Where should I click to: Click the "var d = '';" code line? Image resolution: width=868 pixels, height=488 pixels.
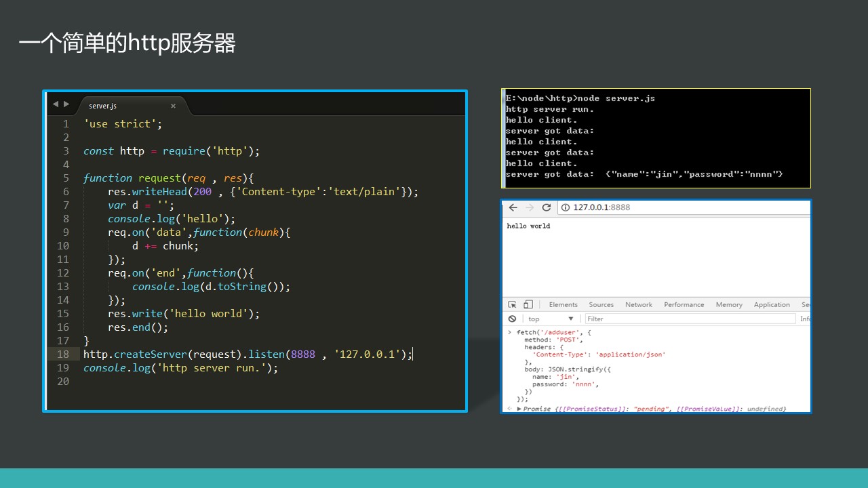141,205
